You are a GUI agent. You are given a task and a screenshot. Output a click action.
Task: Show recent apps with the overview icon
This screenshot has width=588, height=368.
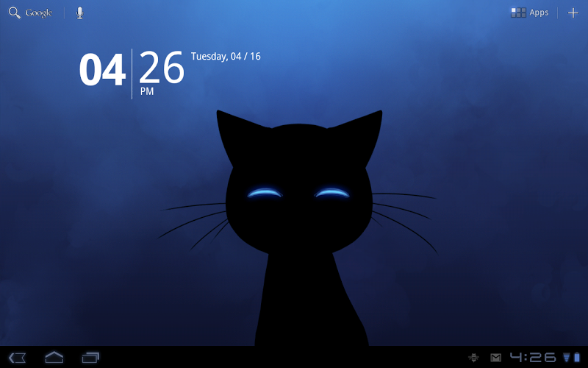click(x=90, y=358)
